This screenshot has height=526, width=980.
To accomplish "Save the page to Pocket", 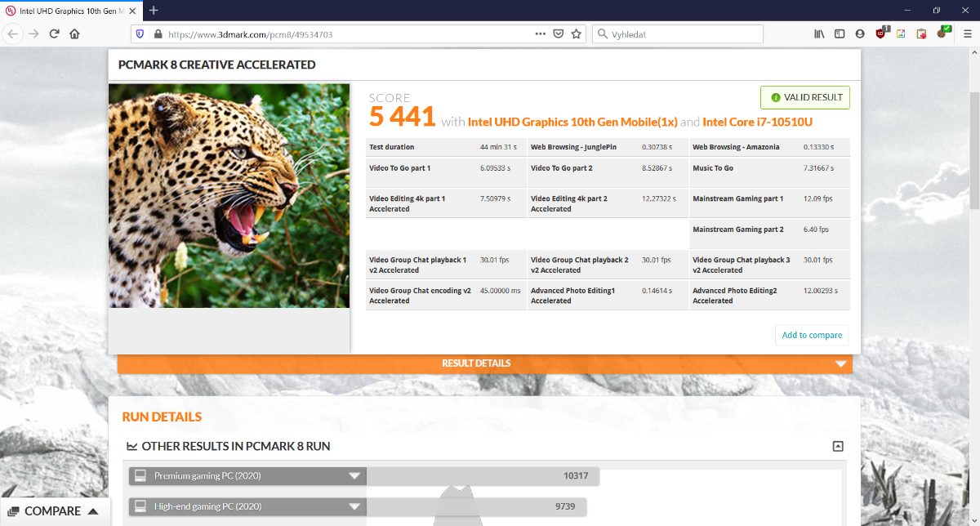I will coord(559,34).
